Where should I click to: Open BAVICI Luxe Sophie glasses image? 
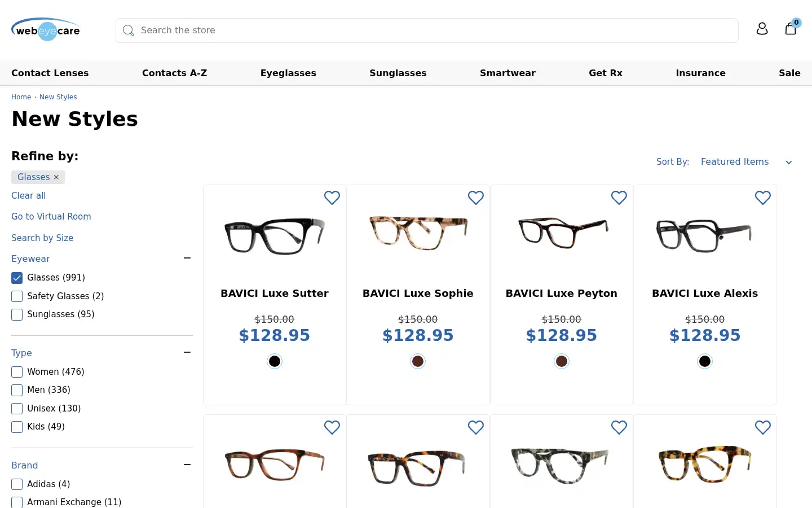[x=418, y=233]
